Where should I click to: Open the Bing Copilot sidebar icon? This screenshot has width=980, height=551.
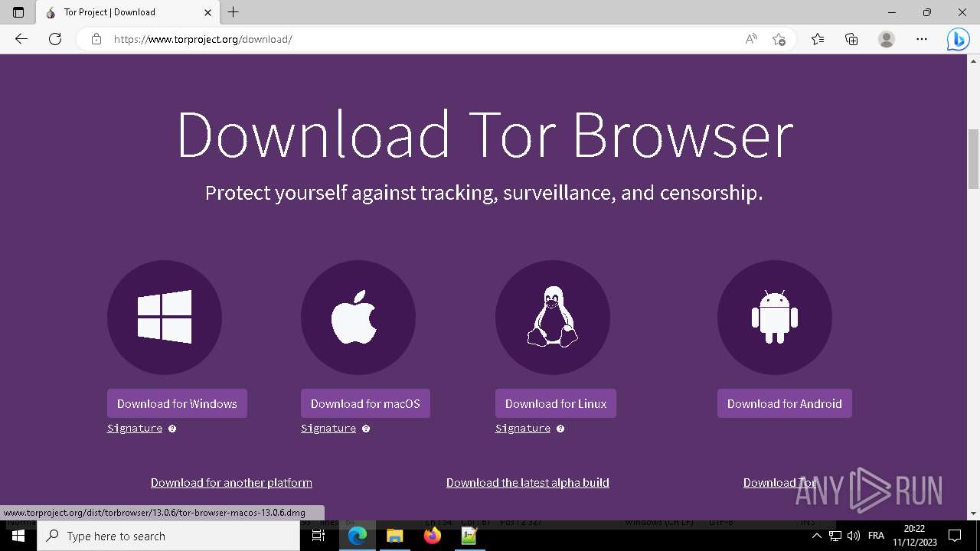pyautogui.click(x=958, y=39)
